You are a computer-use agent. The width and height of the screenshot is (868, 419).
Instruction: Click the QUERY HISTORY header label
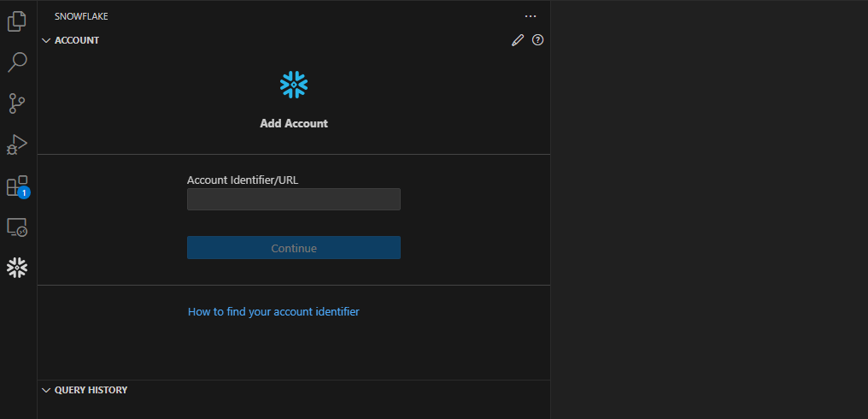[x=91, y=390]
